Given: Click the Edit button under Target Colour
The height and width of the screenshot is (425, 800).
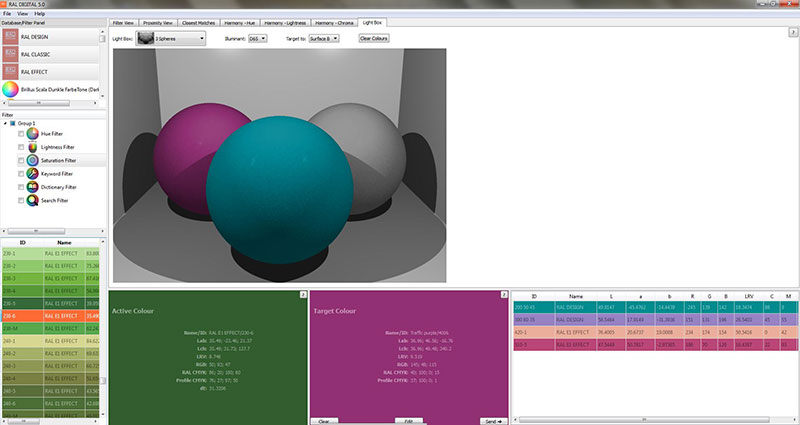Looking at the screenshot, I should click(x=409, y=421).
